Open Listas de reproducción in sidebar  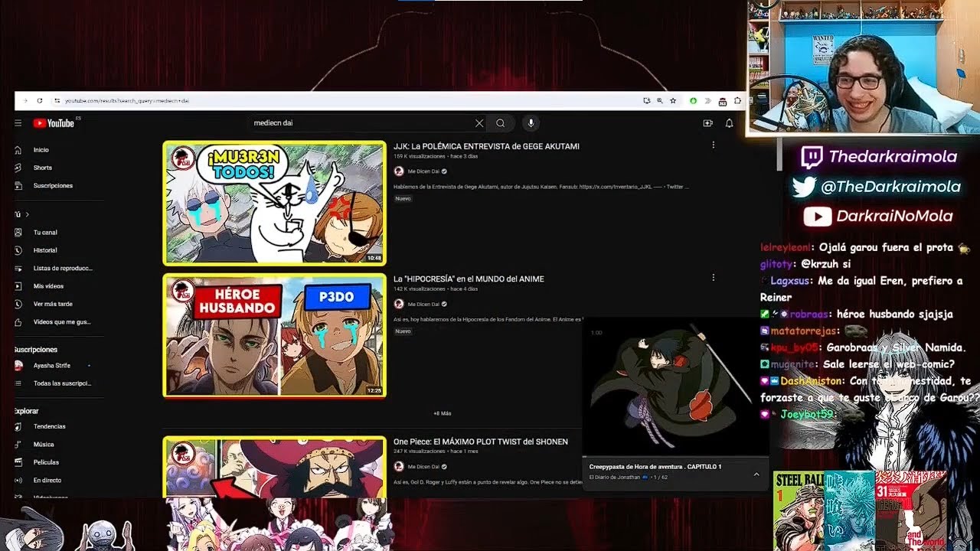[x=63, y=269]
